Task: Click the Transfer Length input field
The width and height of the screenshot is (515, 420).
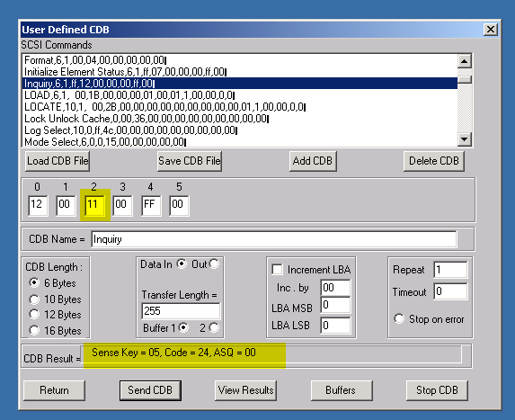Action: (x=181, y=311)
